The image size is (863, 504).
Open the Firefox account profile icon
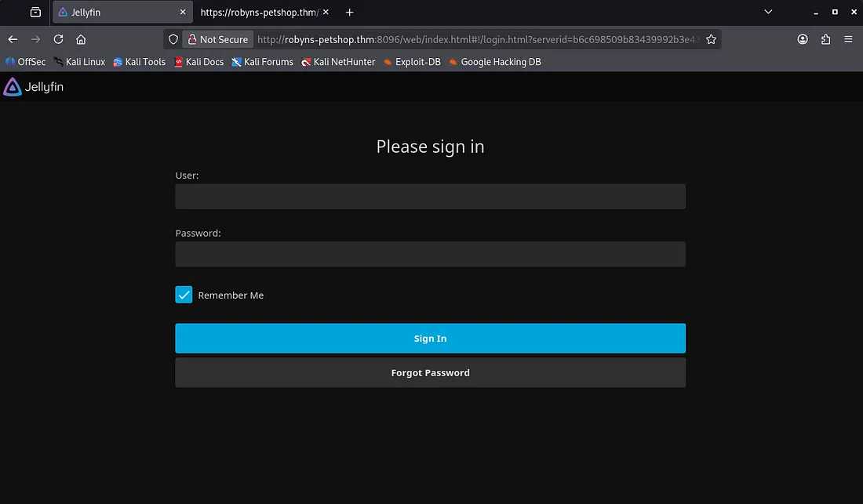click(x=803, y=39)
